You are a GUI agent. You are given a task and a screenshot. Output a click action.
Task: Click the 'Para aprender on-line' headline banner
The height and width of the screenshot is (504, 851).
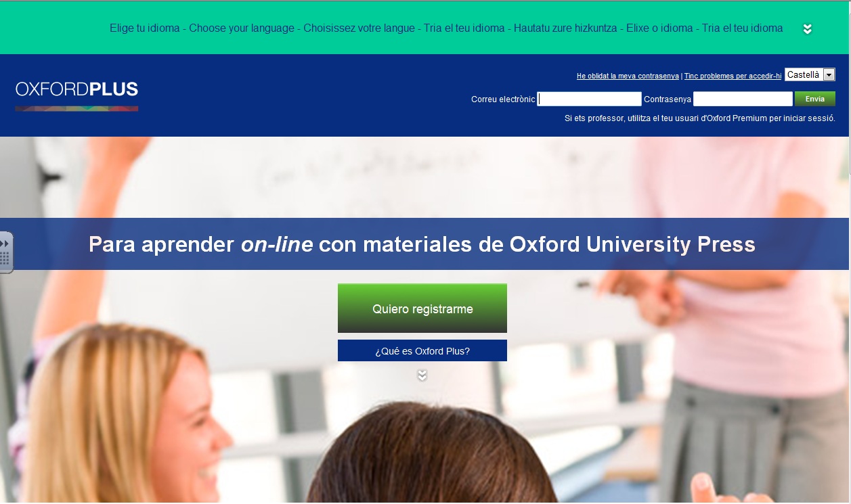pos(422,244)
